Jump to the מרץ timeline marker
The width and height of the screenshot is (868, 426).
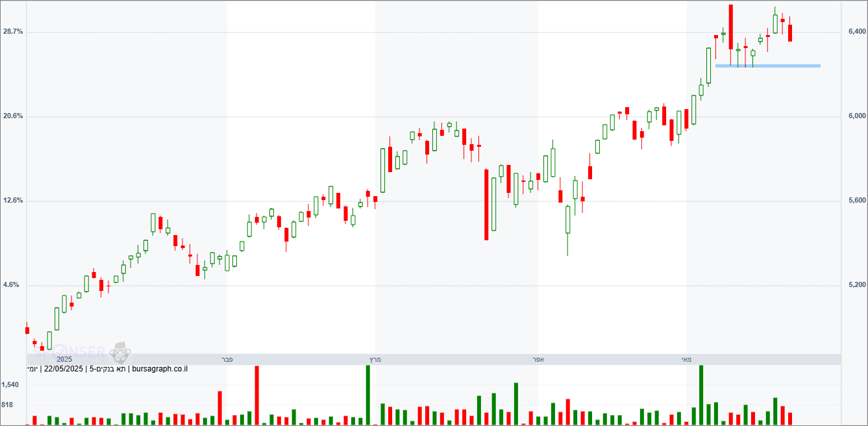click(375, 359)
